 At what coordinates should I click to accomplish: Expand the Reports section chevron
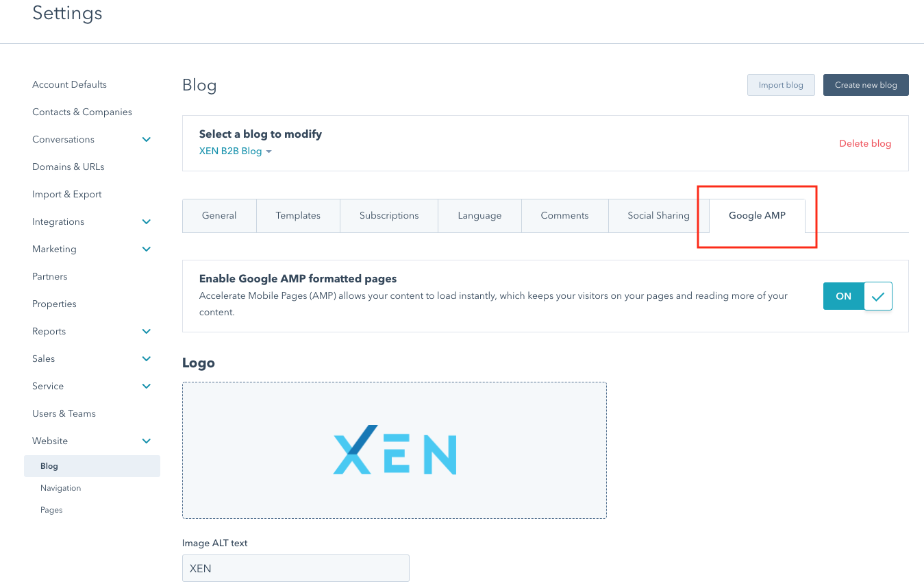tap(146, 331)
